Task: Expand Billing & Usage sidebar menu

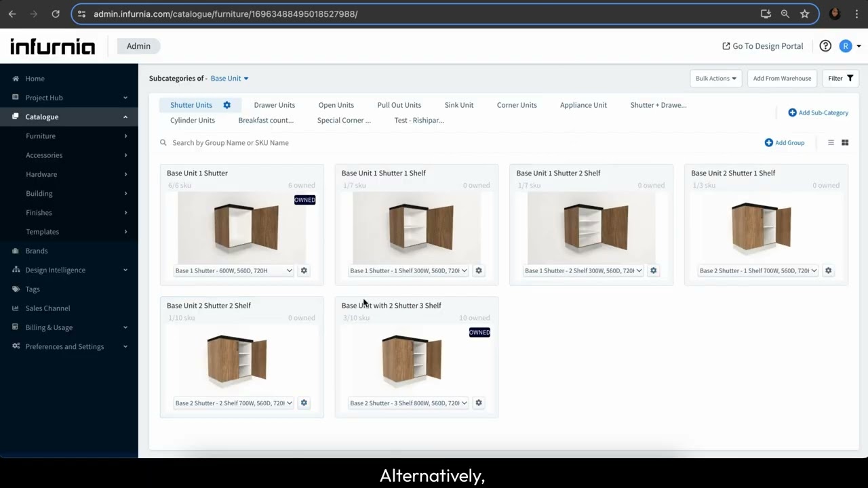Action: (x=125, y=327)
